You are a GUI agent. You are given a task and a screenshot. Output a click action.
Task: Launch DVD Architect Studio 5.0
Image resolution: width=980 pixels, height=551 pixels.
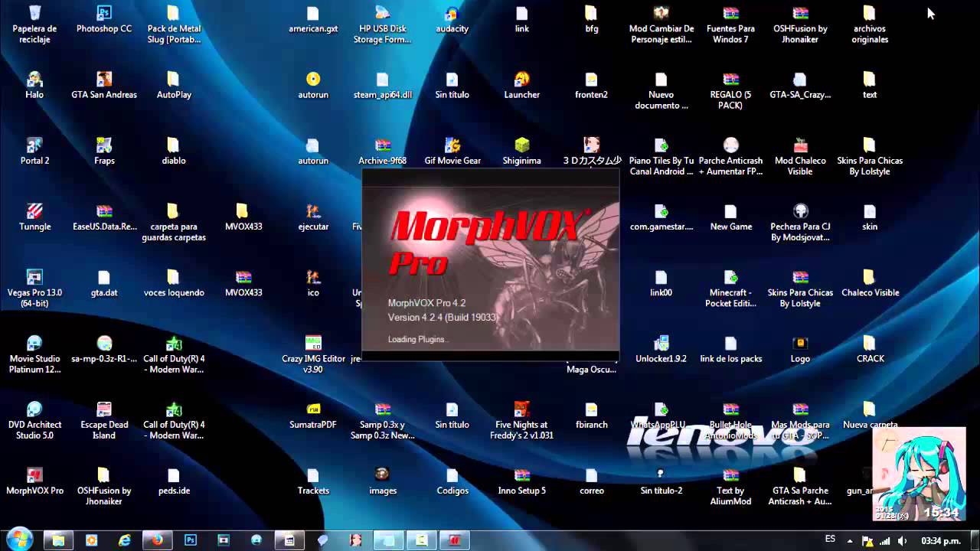pos(34,419)
